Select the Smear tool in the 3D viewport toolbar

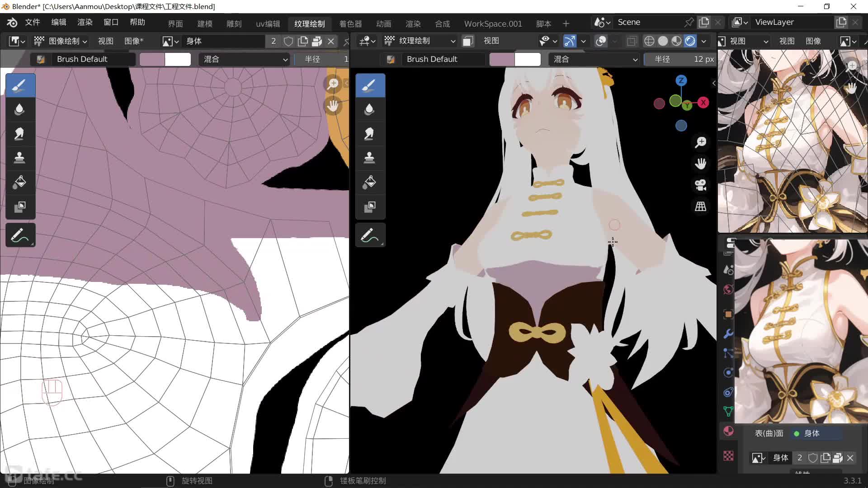(x=370, y=134)
